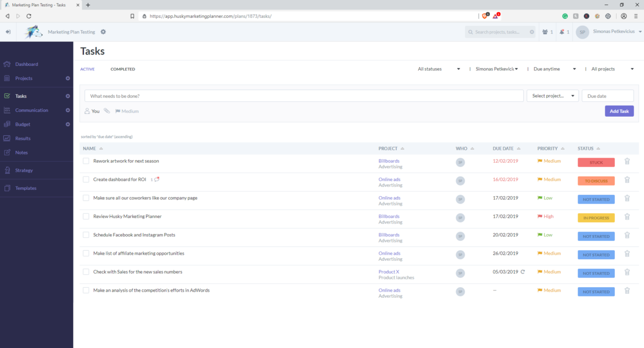Click the Add Task button
Screen dimensions: 644x348
point(619,111)
